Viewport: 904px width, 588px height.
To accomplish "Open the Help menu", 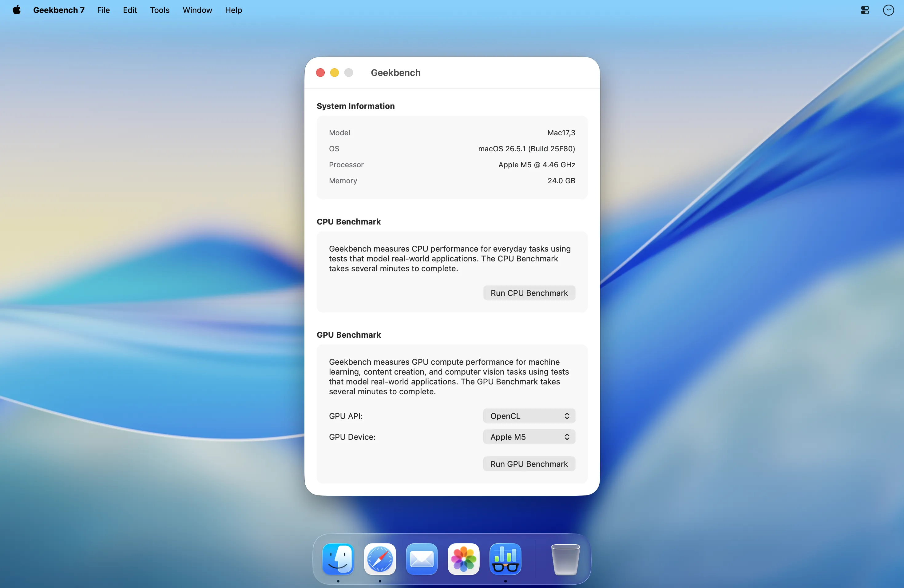I will [233, 10].
